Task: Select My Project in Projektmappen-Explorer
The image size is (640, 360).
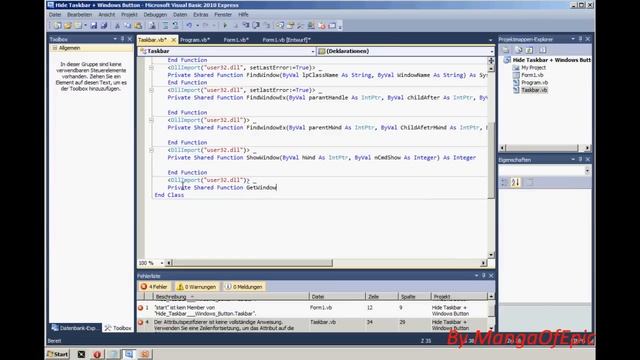Action: tap(533, 68)
